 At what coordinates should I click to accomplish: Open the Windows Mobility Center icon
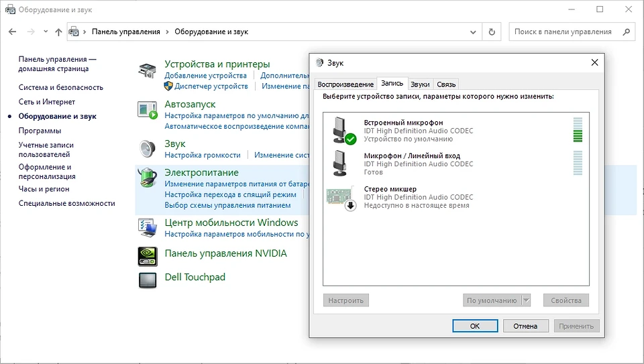coord(148,228)
